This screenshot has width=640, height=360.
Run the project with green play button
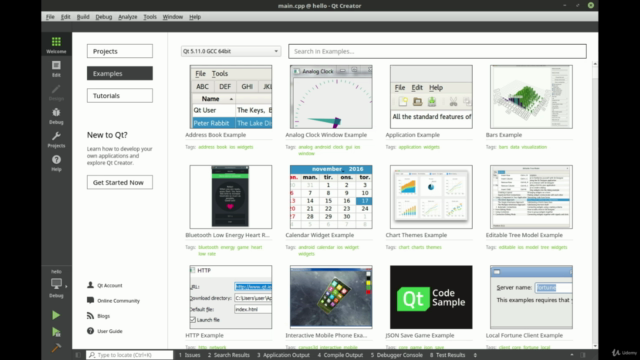(56, 315)
